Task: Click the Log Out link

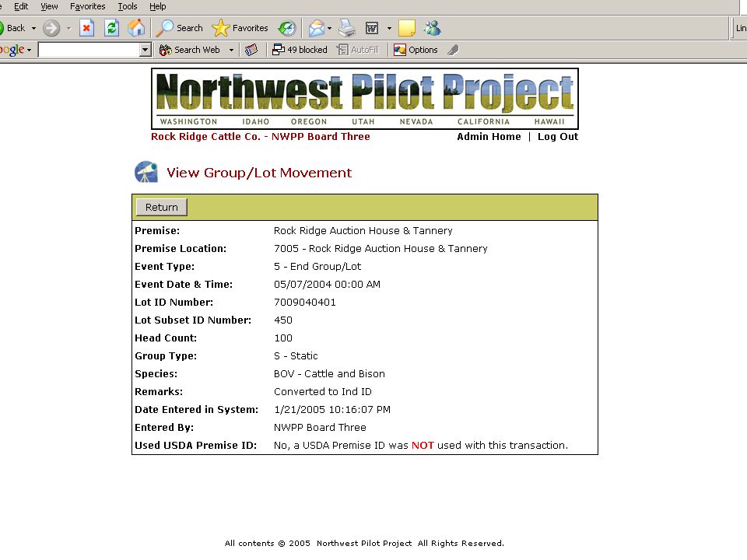Action: pyautogui.click(x=558, y=137)
